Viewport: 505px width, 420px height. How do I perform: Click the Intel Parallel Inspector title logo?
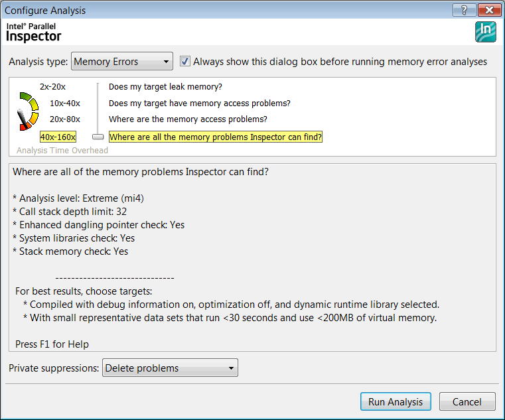(x=33, y=32)
